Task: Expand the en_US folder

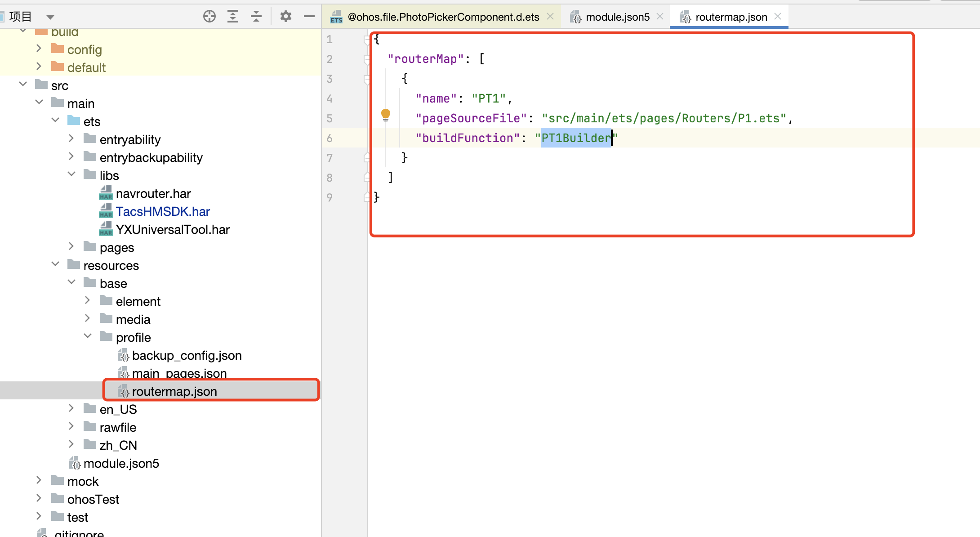Action: click(x=71, y=408)
